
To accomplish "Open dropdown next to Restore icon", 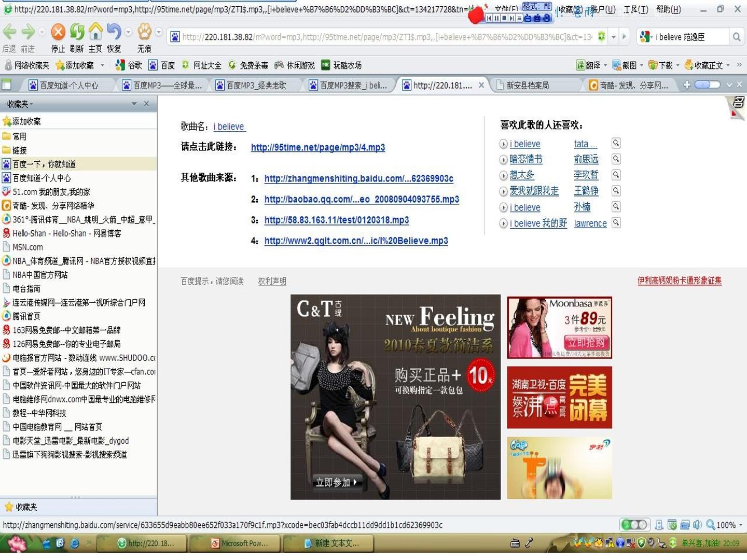I will pos(129,33).
